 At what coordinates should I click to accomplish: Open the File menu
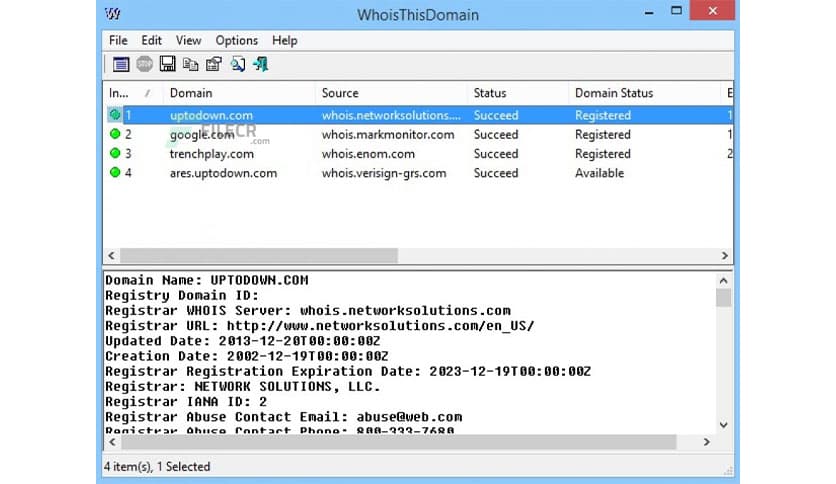[x=118, y=41]
